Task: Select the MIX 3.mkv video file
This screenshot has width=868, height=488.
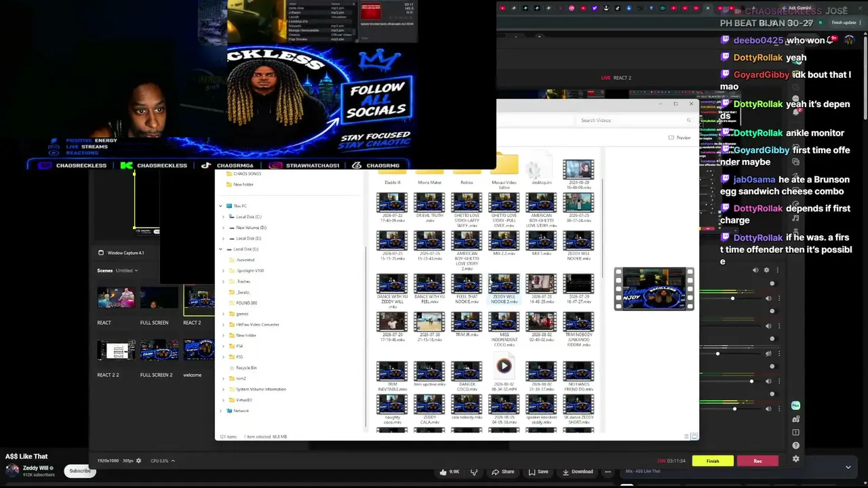Action: (x=541, y=243)
